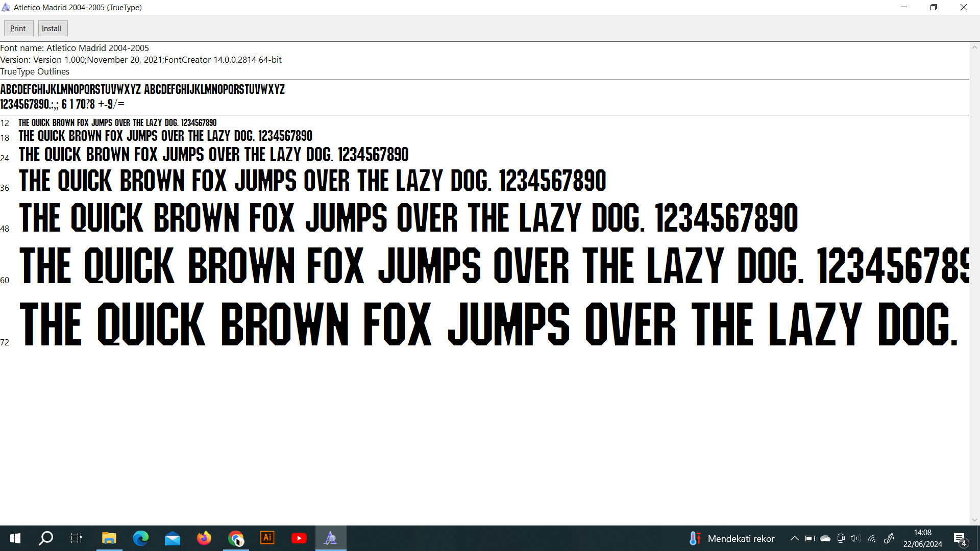The height and width of the screenshot is (551, 980).
Task: Open the notification center
Action: pos(960,539)
